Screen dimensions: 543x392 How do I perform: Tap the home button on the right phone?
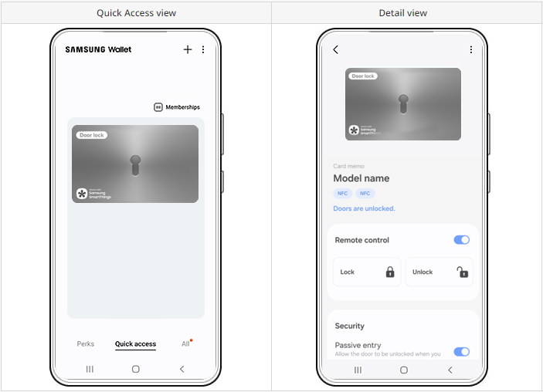point(403,370)
